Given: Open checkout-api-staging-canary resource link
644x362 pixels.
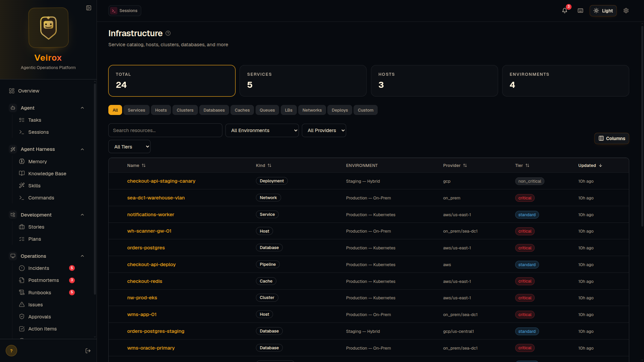Looking at the screenshot, I should coord(161,181).
